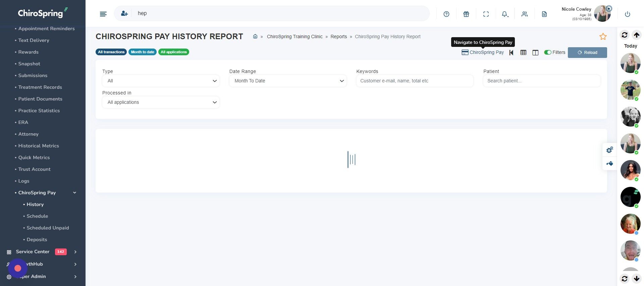Click the Keywords input field

(x=415, y=81)
